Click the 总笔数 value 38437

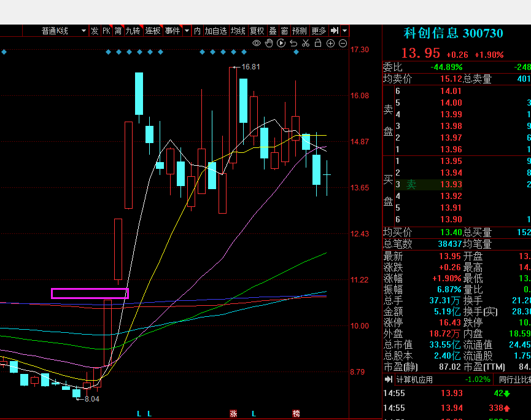[450, 244]
